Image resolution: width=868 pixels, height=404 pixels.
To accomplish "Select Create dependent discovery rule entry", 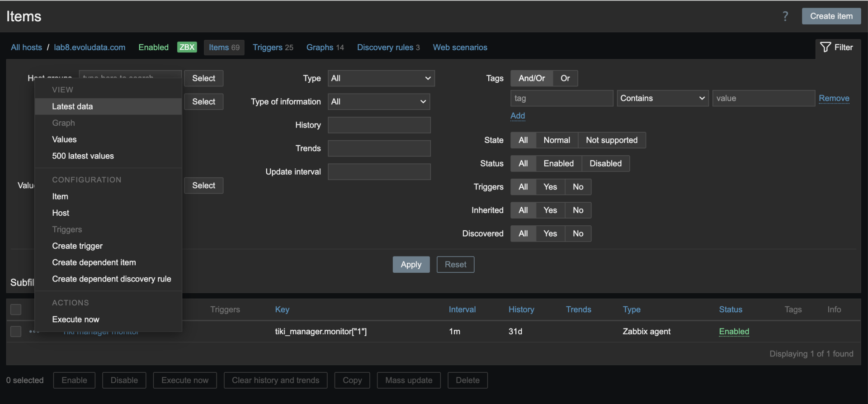I will (108, 279).
